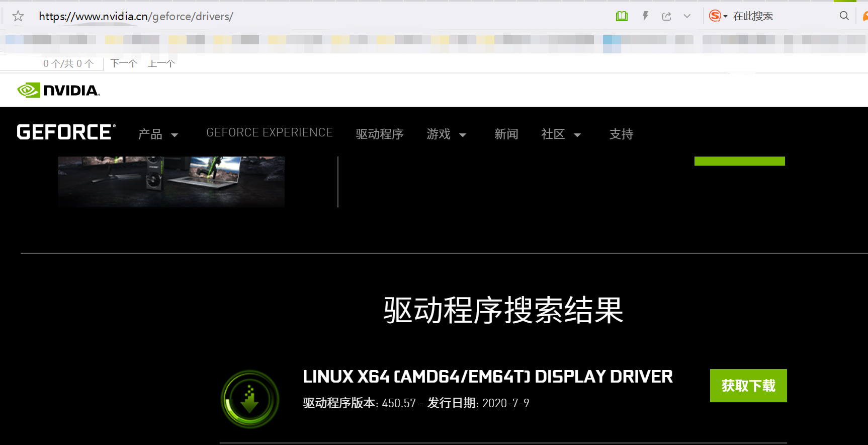This screenshot has height=445, width=868.
Task: Open the 社区 menu
Action: 553,134
